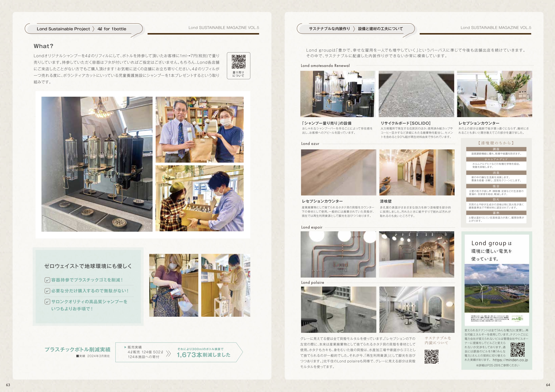Click the Lond azur wooden reception counter photo

pyautogui.click(x=339, y=172)
